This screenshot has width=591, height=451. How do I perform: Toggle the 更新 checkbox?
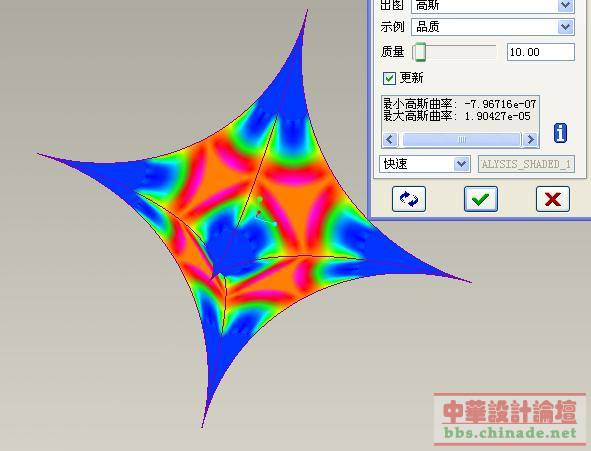[x=389, y=78]
